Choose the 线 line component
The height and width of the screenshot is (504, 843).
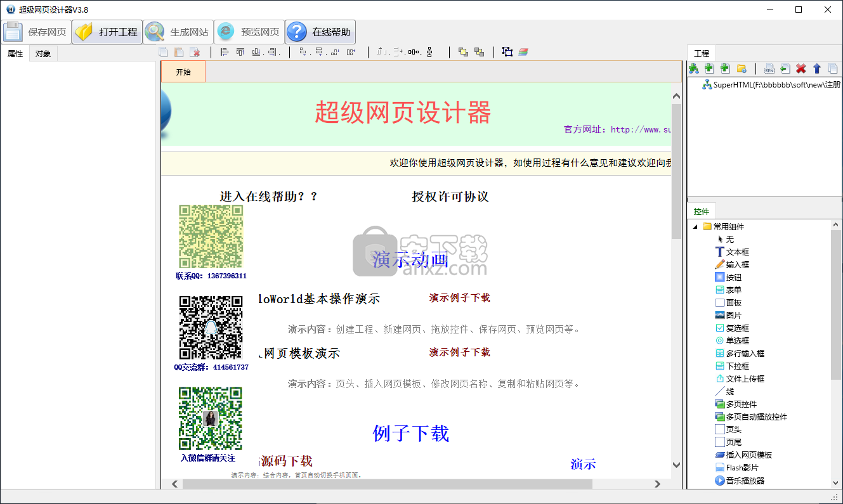724,391
